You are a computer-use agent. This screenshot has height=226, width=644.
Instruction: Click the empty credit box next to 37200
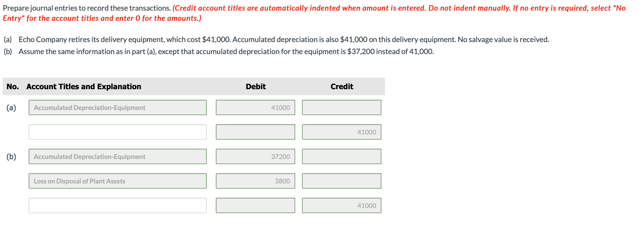341,157
